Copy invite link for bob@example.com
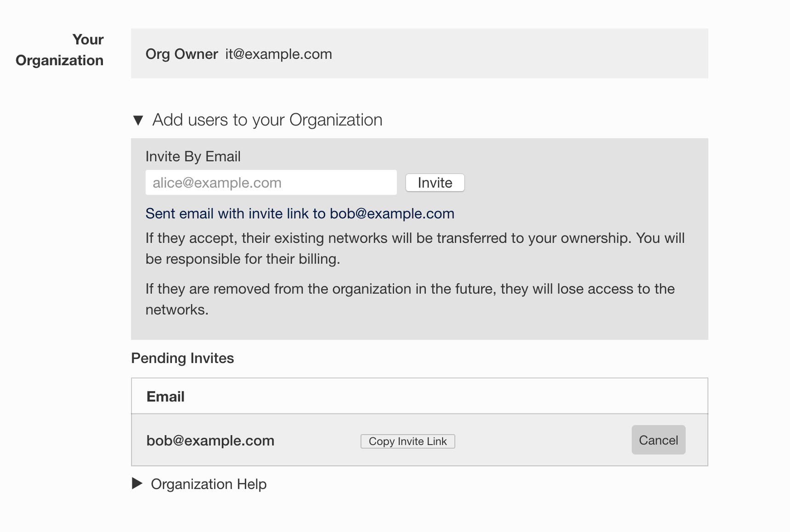This screenshot has height=532, width=790. (x=407, y=441)
